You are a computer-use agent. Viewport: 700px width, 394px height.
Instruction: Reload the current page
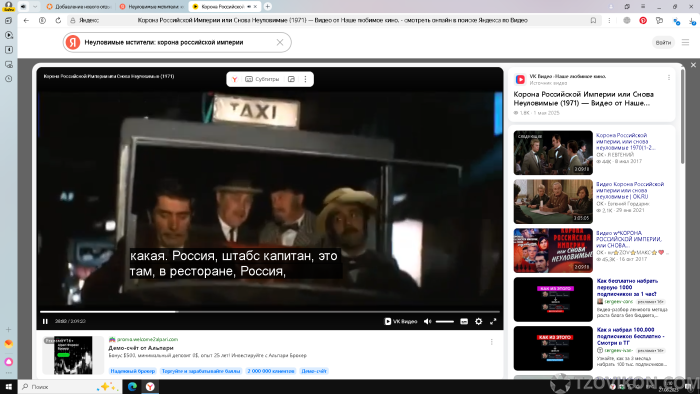tap(58, 20)
